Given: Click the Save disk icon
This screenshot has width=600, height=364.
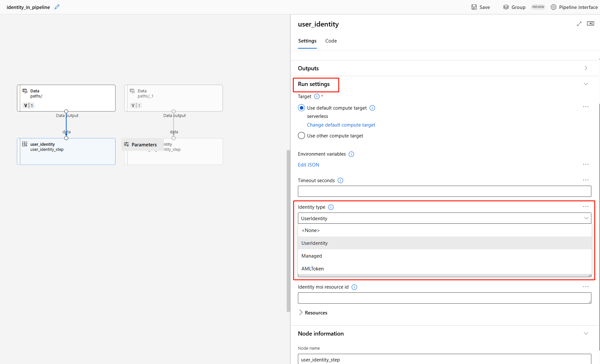Looking at the screenshot, I should coord(474,7).
